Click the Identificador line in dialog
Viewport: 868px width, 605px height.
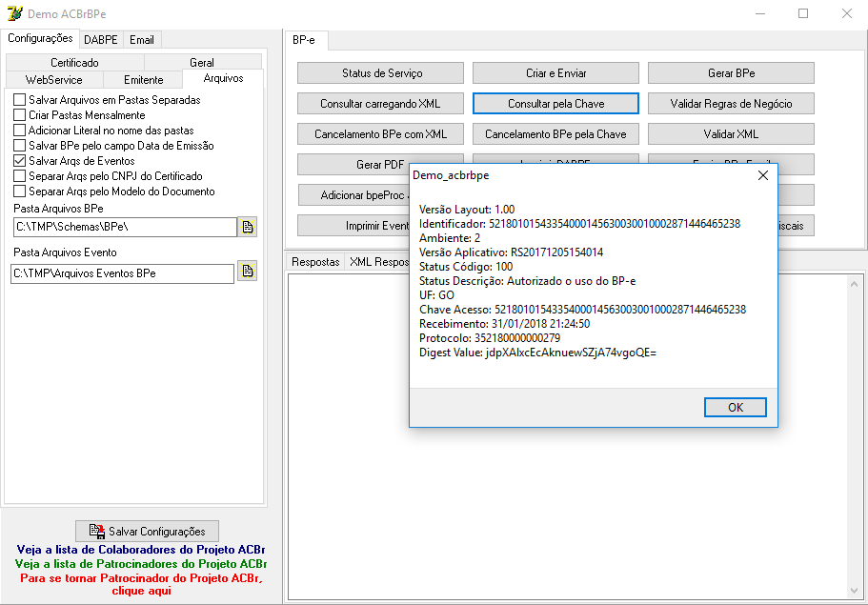(x=579, y=224)
